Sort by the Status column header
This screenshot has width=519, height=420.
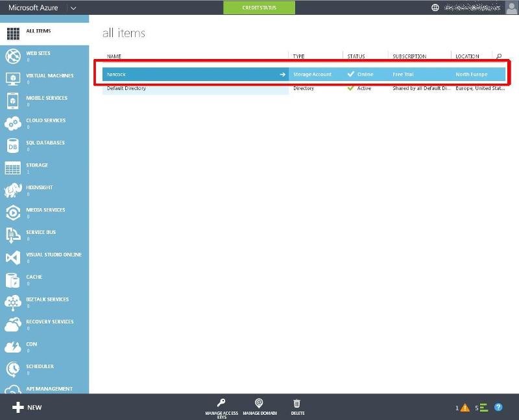[356, 56]
